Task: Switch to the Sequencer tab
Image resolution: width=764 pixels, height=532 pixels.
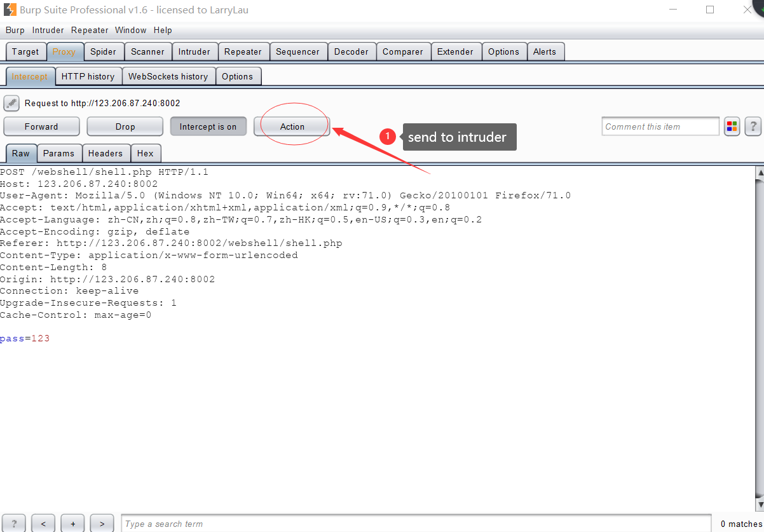Action: point(298,51)
